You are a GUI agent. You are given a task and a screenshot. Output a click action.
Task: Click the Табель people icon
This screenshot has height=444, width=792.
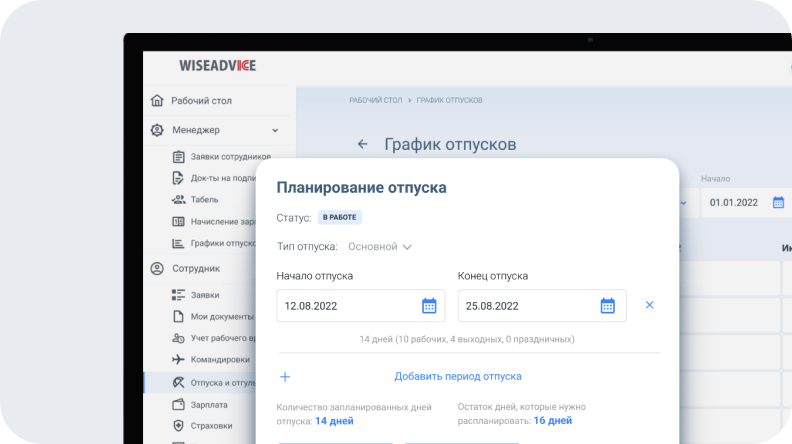tap(178, 200)
